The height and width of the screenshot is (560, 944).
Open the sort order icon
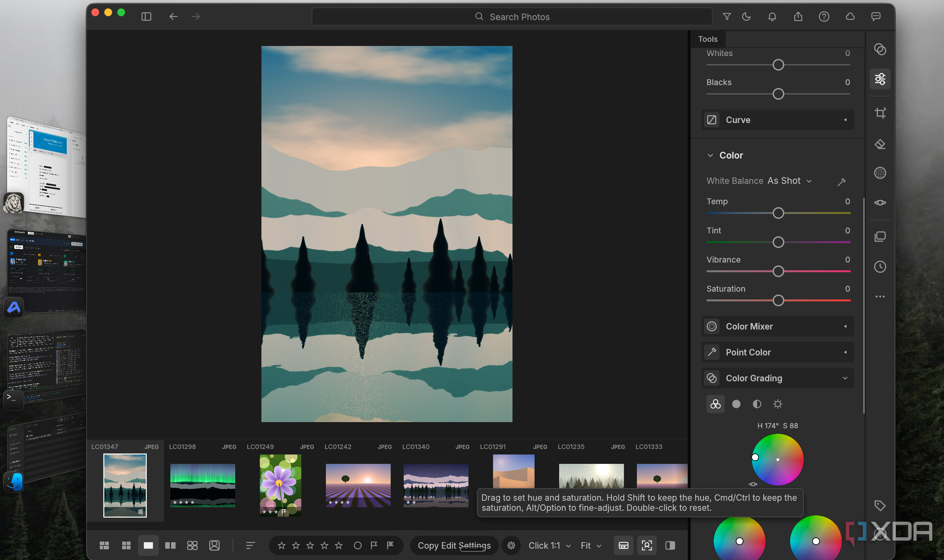250,545
